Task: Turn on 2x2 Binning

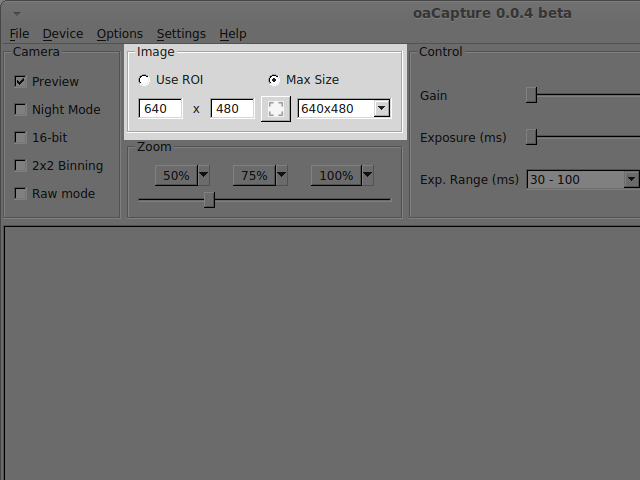Action: click(x=20, y=166)
